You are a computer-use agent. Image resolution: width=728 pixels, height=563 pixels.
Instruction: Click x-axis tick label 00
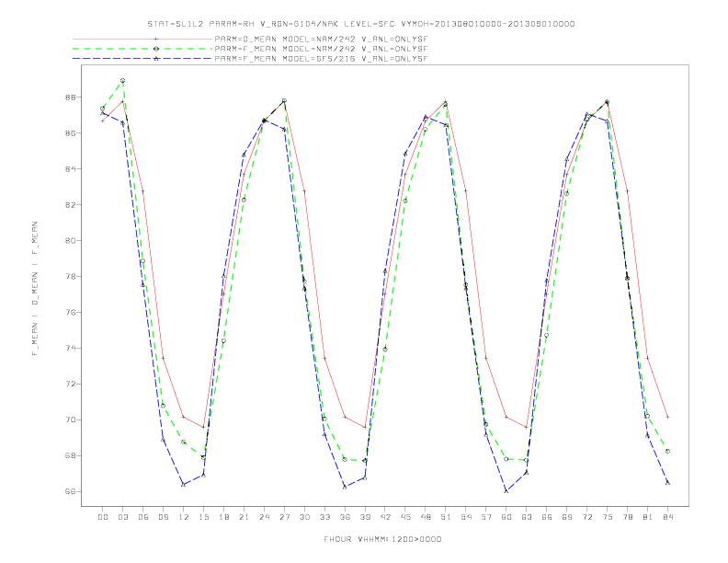coord(103,517)
